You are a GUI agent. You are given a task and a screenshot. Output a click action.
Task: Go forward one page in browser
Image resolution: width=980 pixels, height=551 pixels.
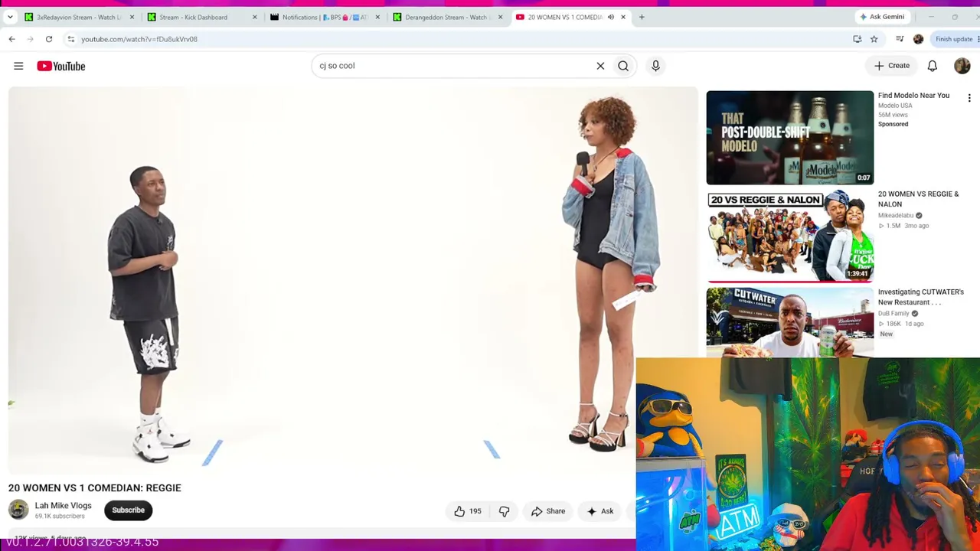(x=30, y=39)
